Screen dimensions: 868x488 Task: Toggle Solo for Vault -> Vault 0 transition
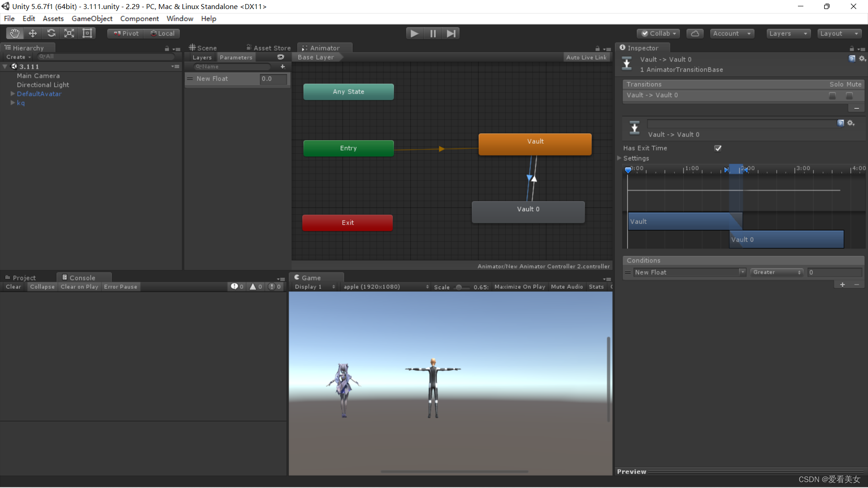(x=832, y=96)
